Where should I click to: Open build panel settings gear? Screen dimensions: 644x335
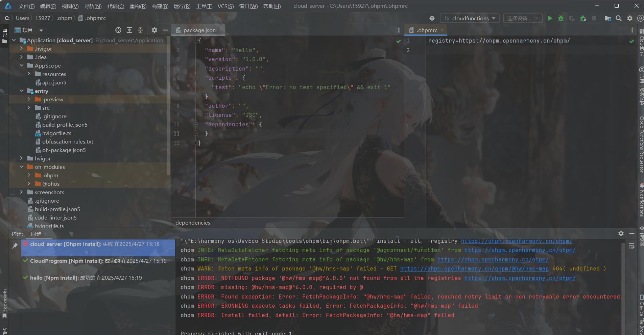621,233
